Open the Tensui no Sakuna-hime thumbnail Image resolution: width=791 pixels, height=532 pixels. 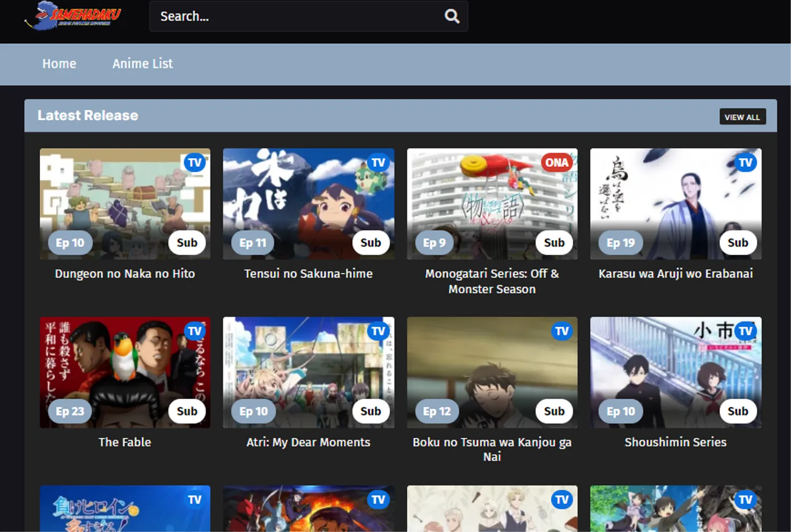[308, 204]
